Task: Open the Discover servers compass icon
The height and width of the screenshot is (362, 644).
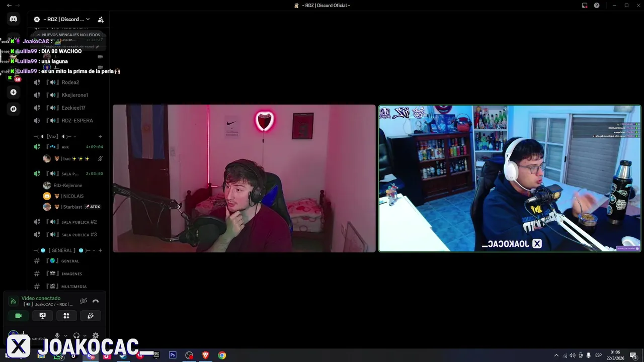Action: coord(14,109)
